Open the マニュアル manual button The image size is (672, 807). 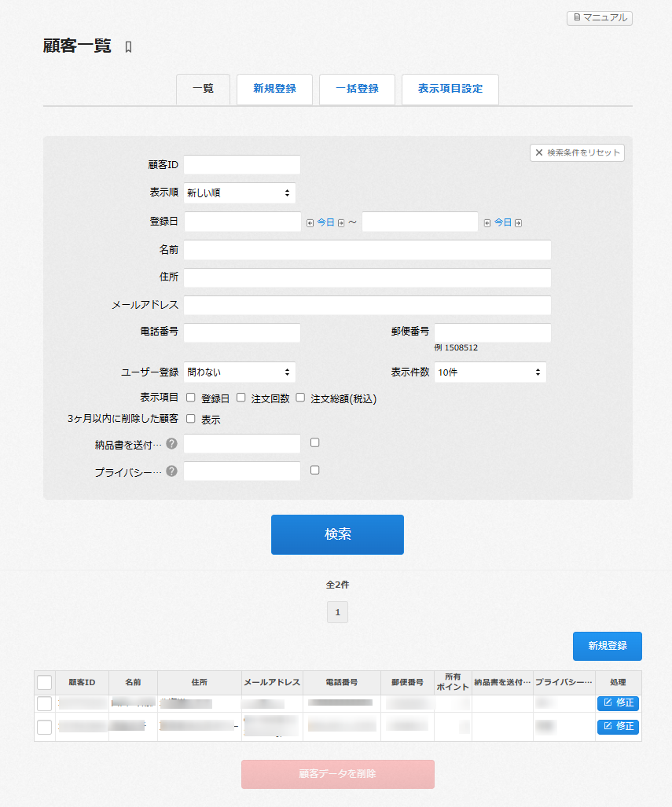[599, 17]
